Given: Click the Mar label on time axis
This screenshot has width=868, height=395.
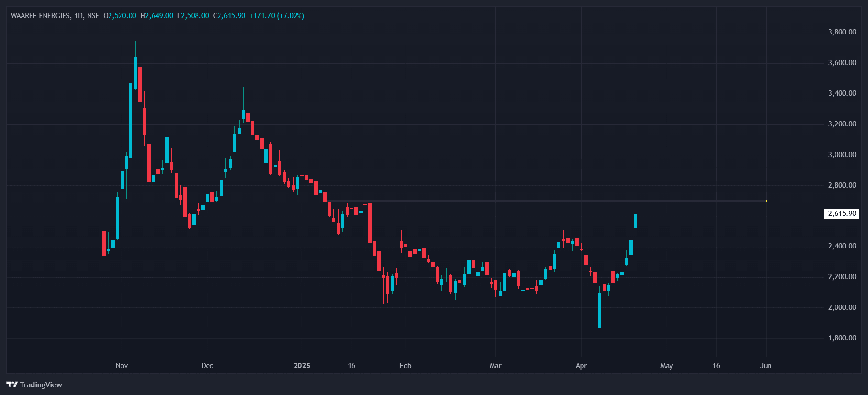Looking at the screenshot, I should (x=495, y=366).
